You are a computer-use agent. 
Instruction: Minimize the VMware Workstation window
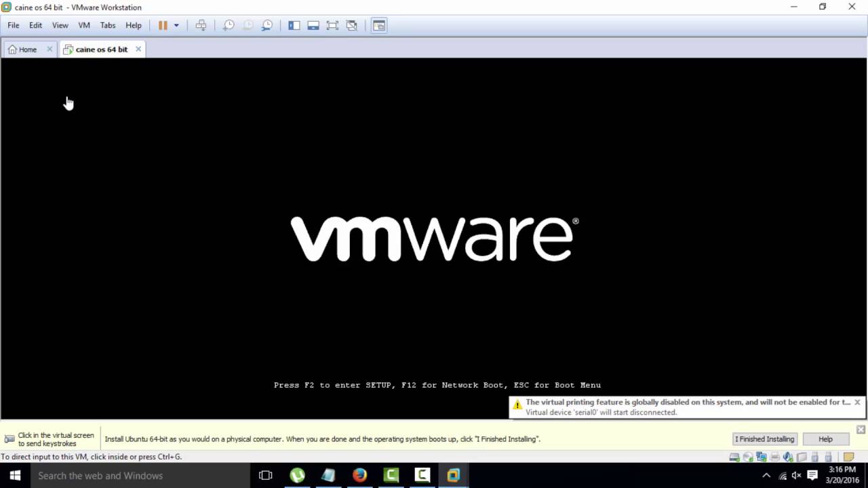click(794, 7)
